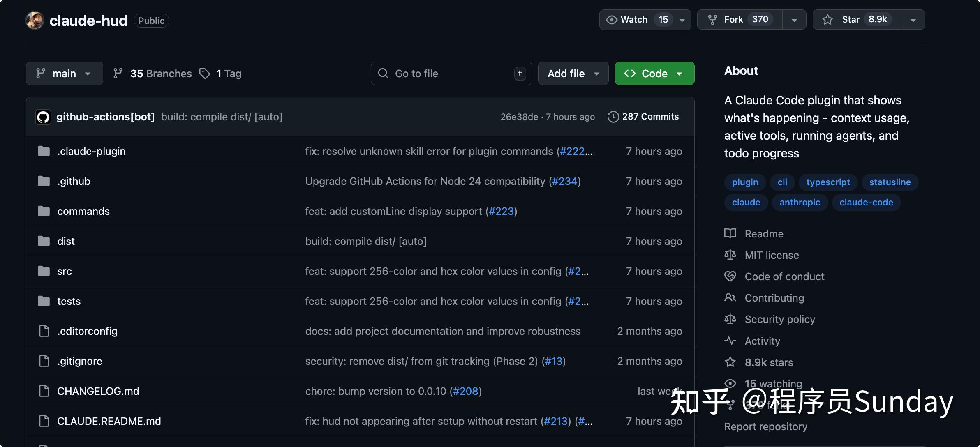
Task: Click the dist folder icon
Action: tap(44, 241)
